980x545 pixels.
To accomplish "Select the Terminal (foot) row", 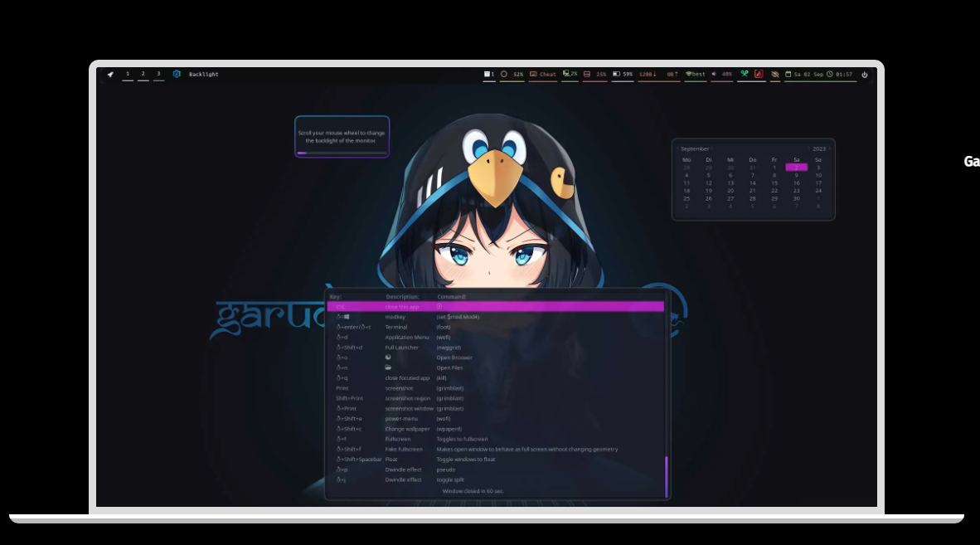I will pyautogui.click(x=495, y=327).
